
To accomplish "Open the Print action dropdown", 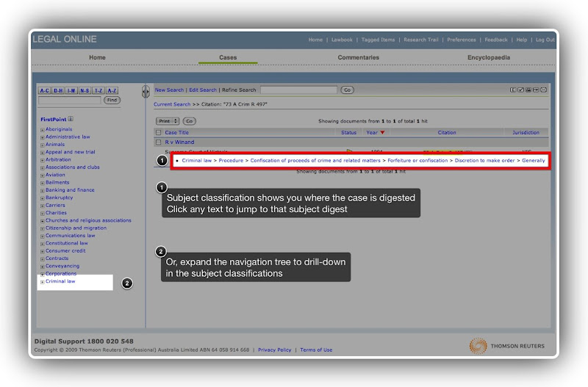I will [x=168, y=121].
